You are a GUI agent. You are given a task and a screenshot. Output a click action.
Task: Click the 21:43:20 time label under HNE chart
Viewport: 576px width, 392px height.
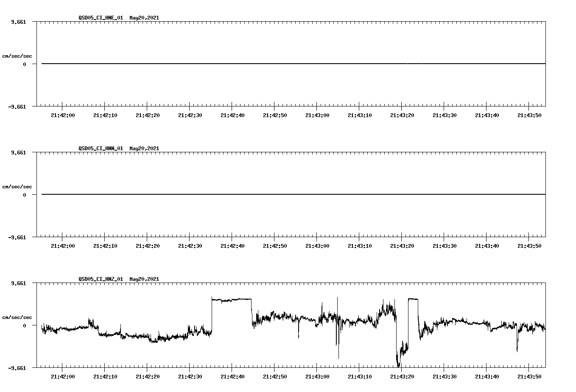[x=402, y=115]
